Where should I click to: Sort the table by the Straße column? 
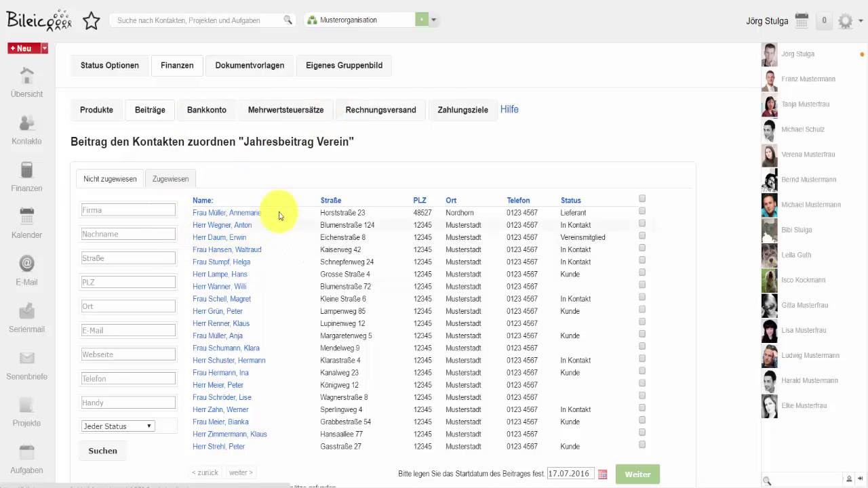(x=331, y=201)
